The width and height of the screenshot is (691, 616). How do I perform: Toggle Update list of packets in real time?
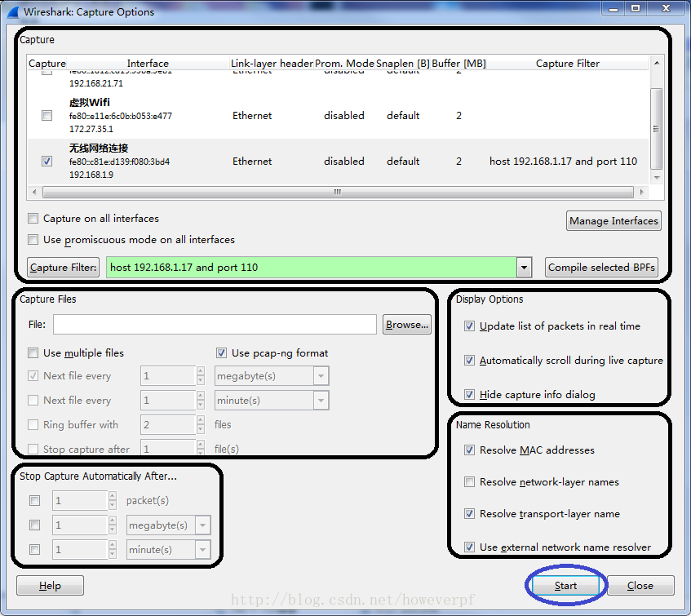(469, 326)
